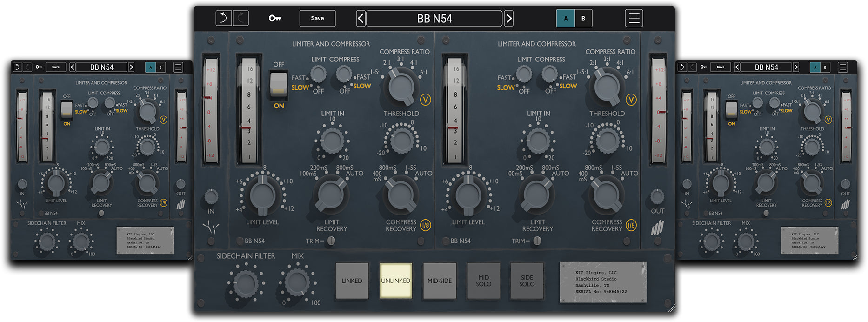
Task: Open the hamburger menu in left window
Action: point(178,67)
